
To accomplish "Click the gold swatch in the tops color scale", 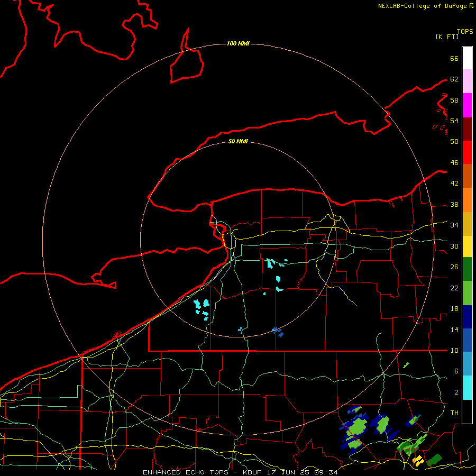I will pyautogui.click(x=467, y=224).
